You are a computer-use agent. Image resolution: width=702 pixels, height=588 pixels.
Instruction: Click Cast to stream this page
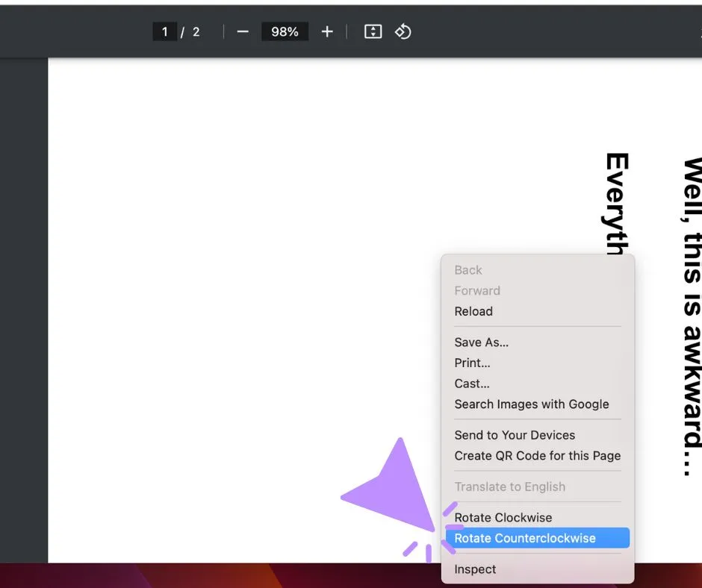click(471, 383)
